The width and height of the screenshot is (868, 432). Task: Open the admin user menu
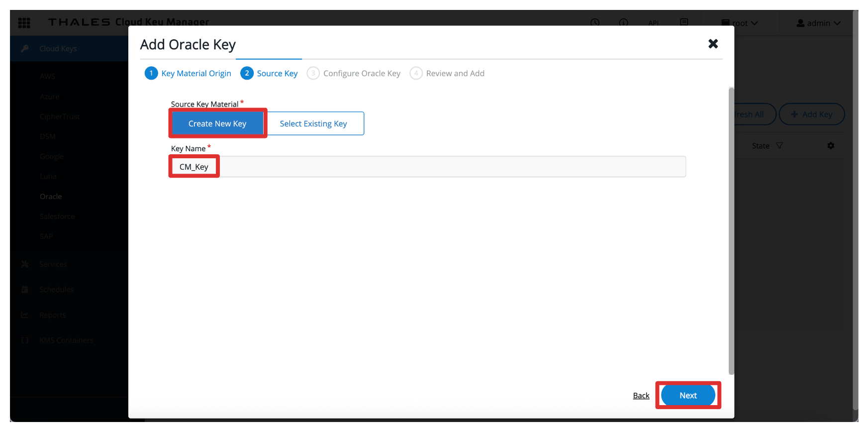pyautogui.click(x=818, y=23)
